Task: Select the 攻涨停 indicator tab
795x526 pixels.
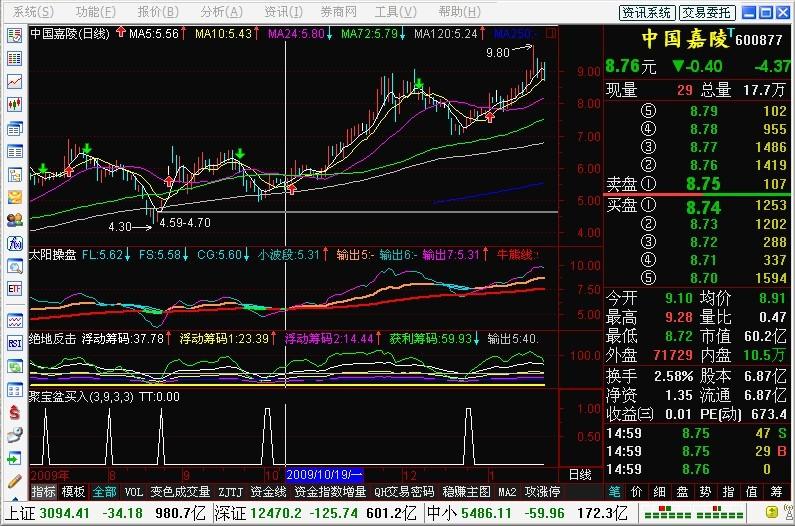Action: [542, 492]
